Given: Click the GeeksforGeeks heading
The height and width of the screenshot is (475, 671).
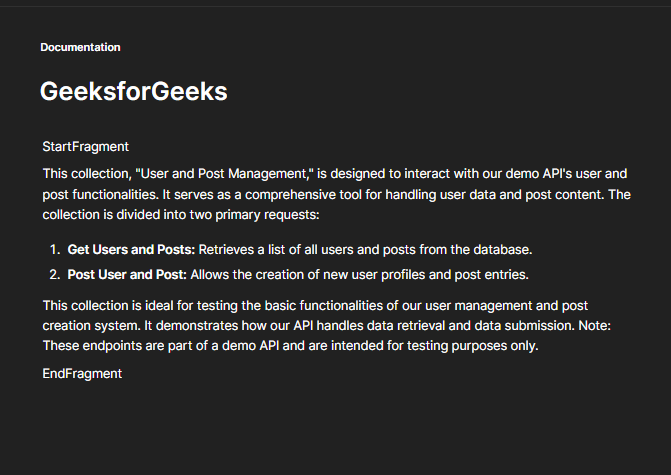Looking at the screenshot, I should click(x=133, y=91).
